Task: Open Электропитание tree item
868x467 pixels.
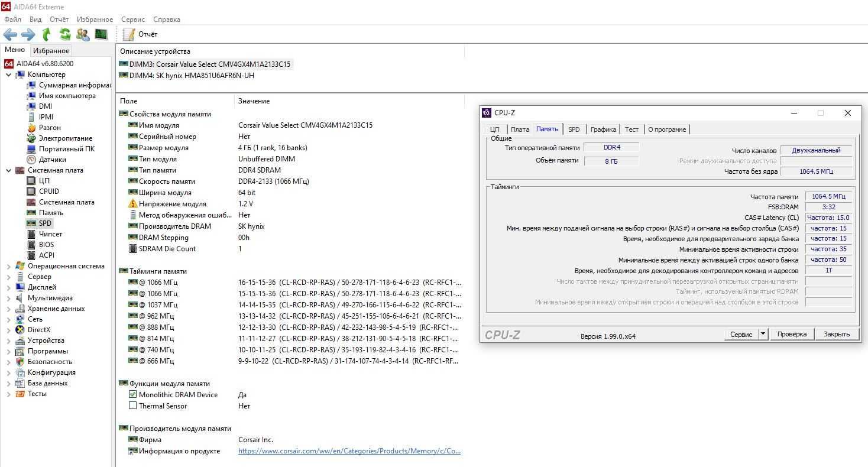Action: [x=66, y=138]
